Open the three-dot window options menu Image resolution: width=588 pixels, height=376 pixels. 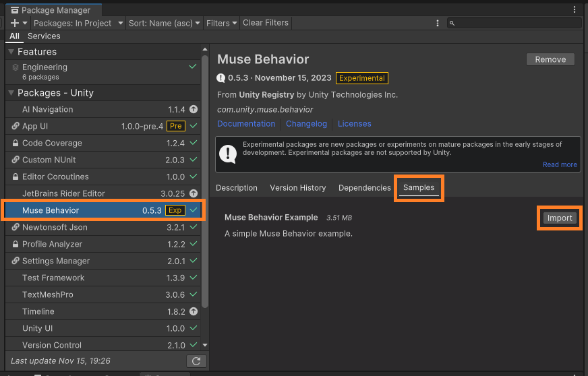[575, 10]
